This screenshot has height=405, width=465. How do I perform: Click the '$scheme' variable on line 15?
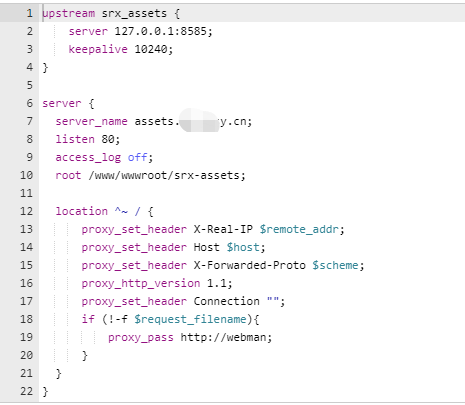[x=335, y=265]
